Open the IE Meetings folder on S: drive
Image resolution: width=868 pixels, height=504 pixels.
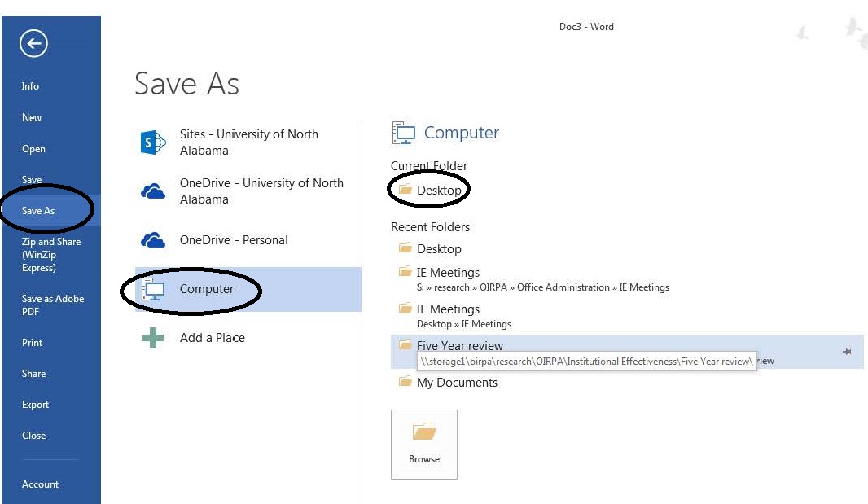[448, 273]
